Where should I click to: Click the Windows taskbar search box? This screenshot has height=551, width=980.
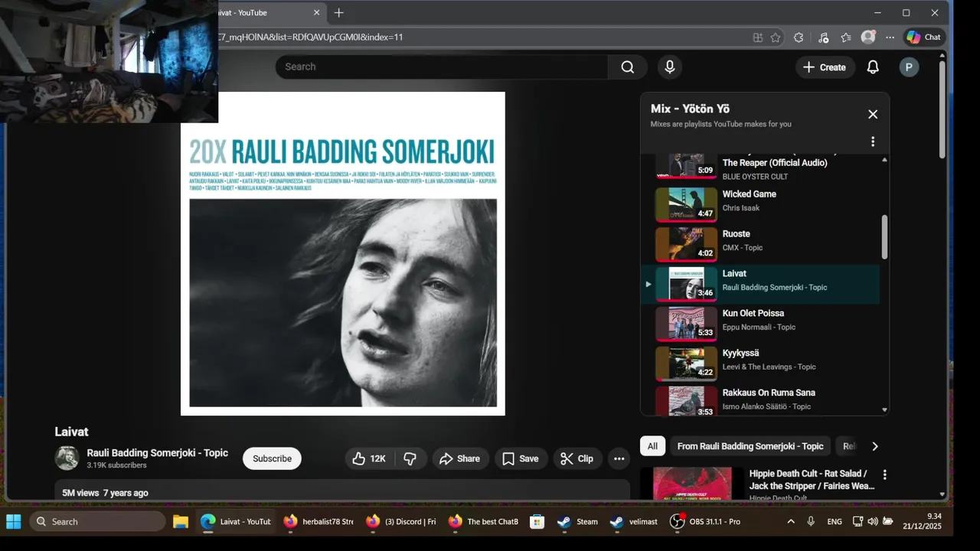[97, 521]
